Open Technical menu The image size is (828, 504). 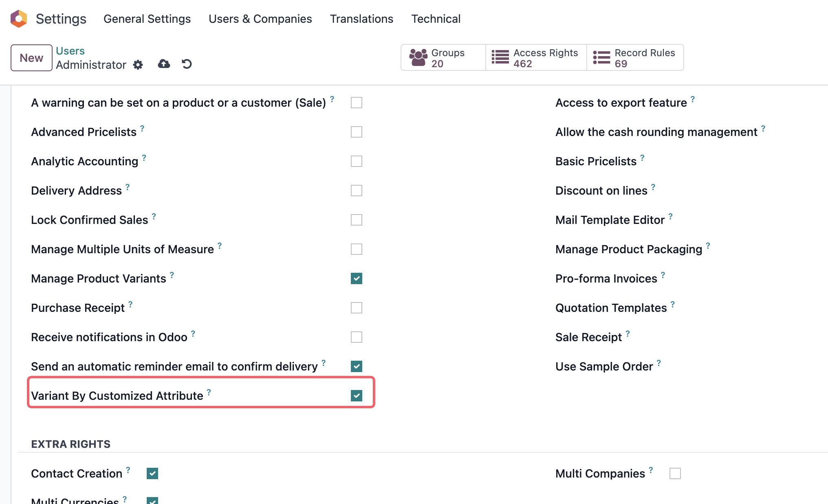pos(436,19)
